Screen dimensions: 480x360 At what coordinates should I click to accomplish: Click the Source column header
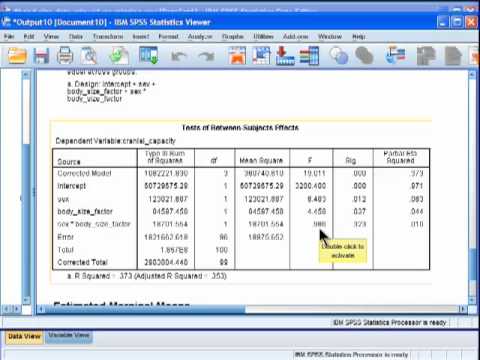pyautogui.click(x=69, y=162)
